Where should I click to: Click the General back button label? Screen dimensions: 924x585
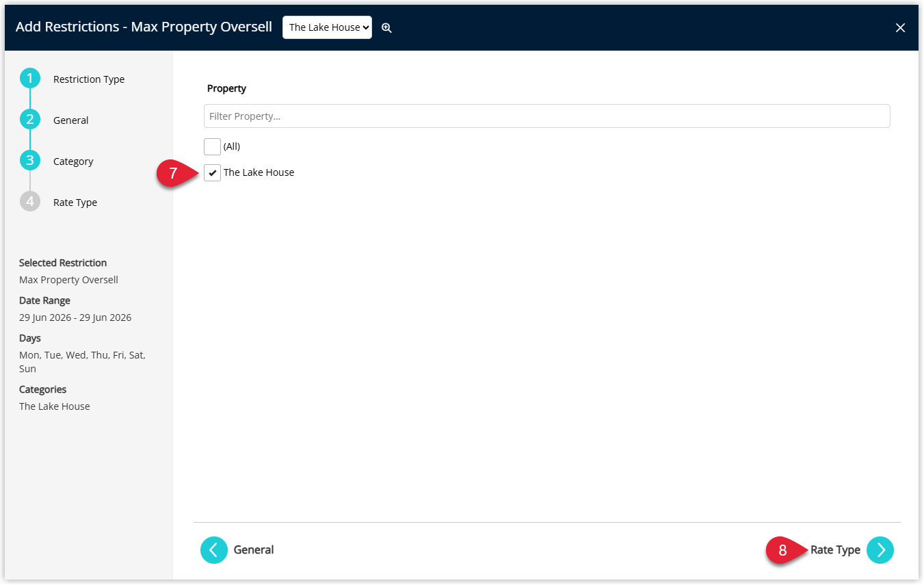(254, 550)
